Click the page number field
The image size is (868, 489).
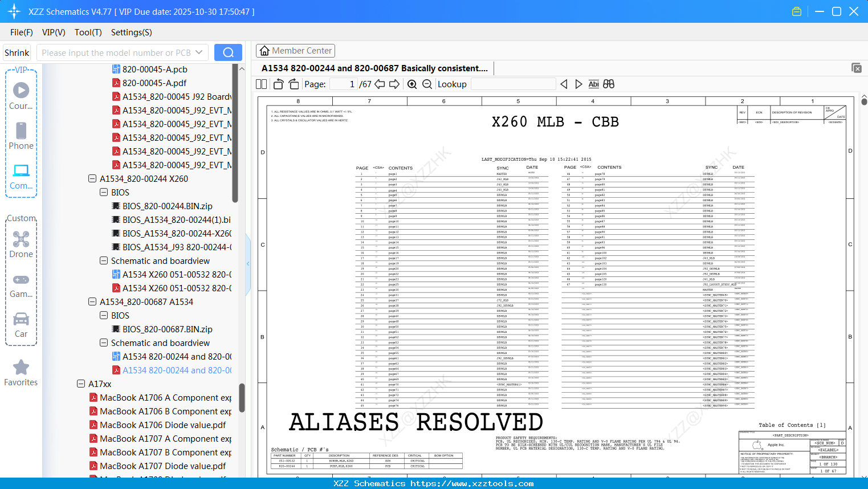344,84
